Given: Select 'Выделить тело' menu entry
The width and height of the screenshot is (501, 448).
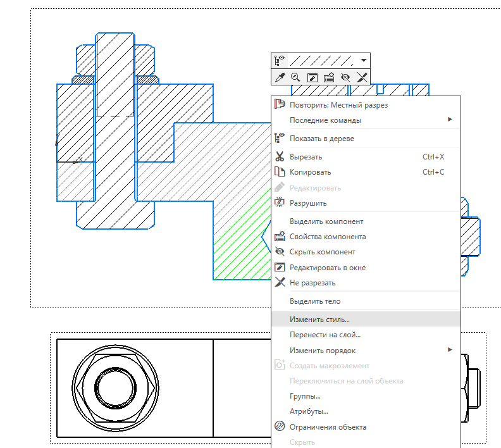Looking at the screenshot, I should 366,301.
